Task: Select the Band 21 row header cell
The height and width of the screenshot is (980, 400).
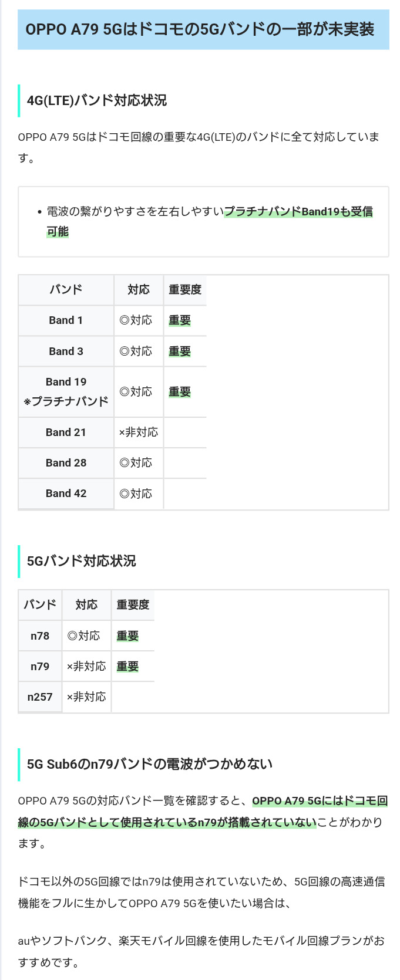Action: coord(66,432)
